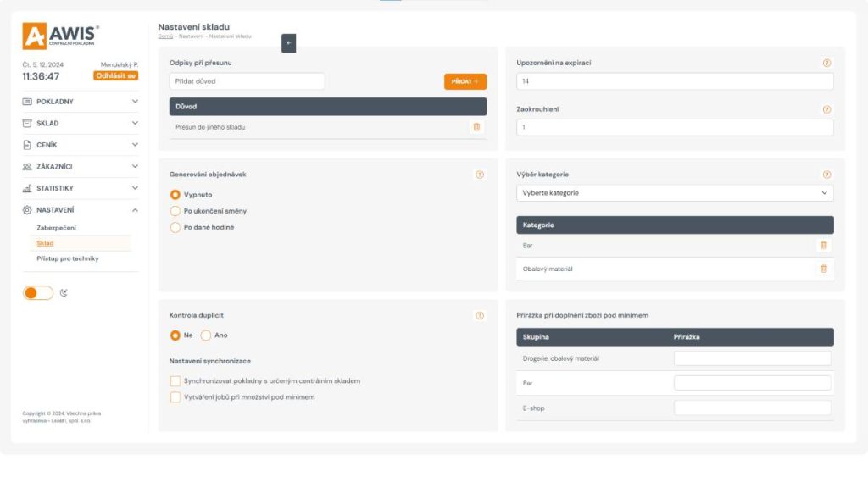Screen dimensions: 868x488
Task: Delete the 'Přesun do jiného skladu' reason
Action: 476,127
